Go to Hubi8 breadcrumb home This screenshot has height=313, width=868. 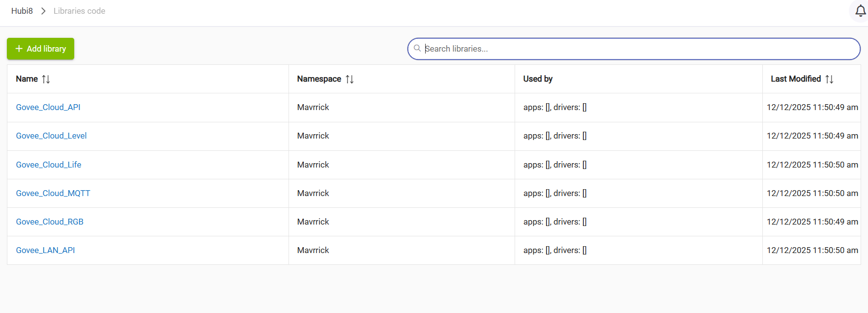22,11
